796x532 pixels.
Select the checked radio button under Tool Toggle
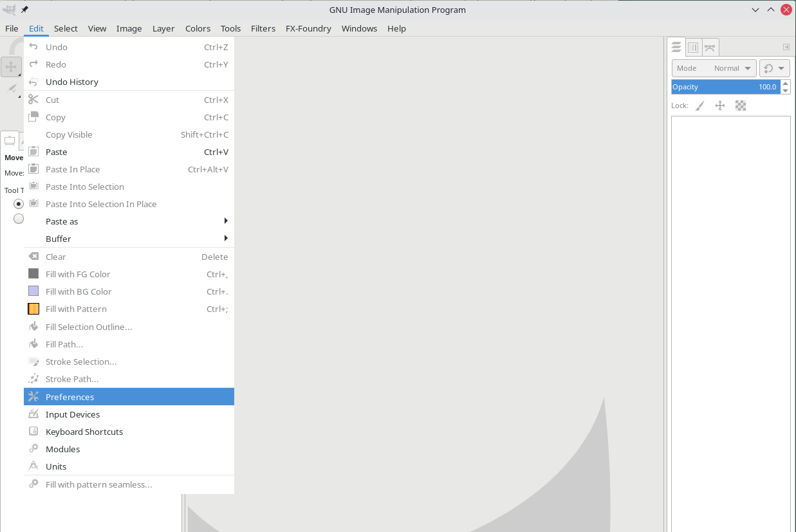coord(19,203)
